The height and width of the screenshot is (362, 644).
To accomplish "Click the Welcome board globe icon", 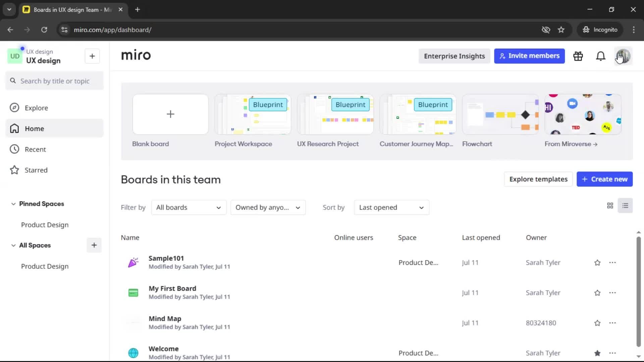I will (x=133, y=353).
